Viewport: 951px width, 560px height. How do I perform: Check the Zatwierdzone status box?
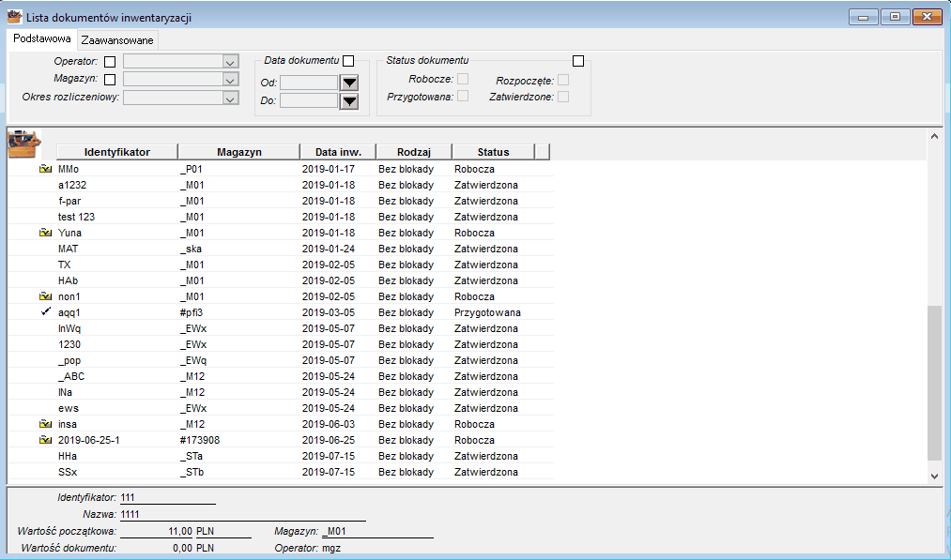[x=563, y=97]
